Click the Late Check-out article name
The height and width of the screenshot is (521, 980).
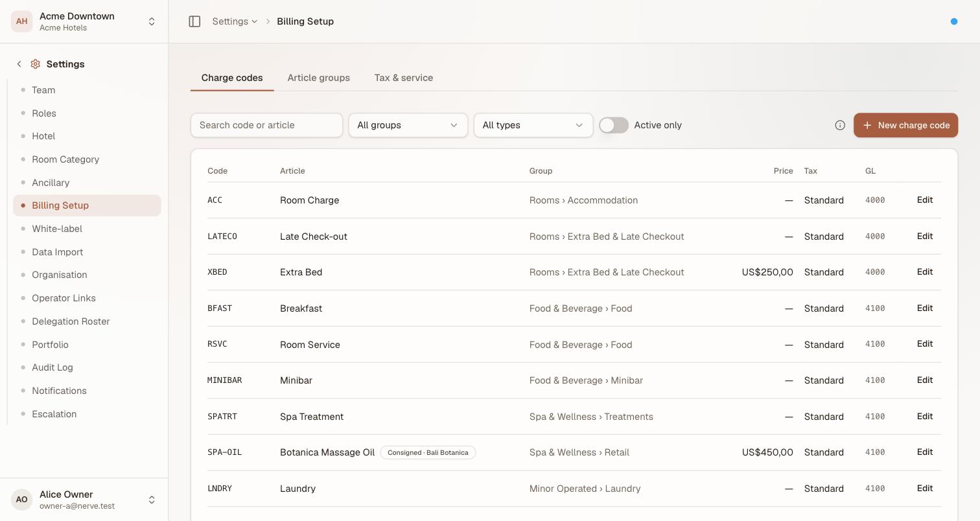[x=314, y=237]
